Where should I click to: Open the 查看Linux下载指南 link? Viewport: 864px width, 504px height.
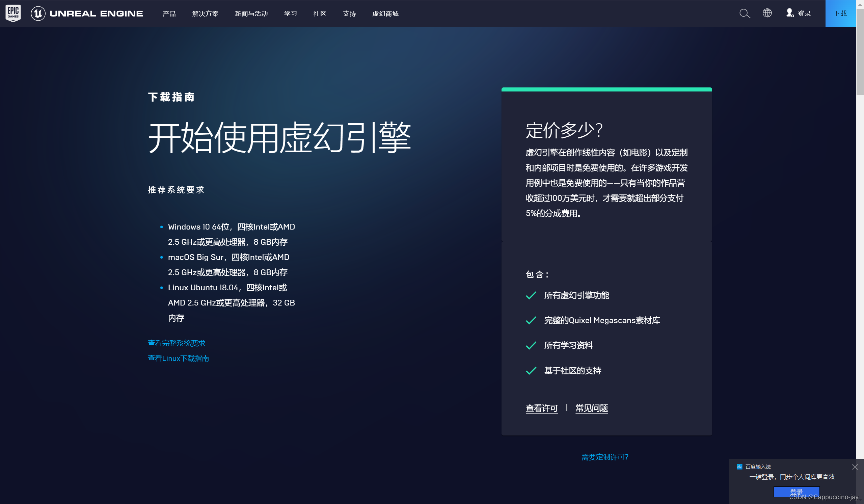click(x=178, y=358)
